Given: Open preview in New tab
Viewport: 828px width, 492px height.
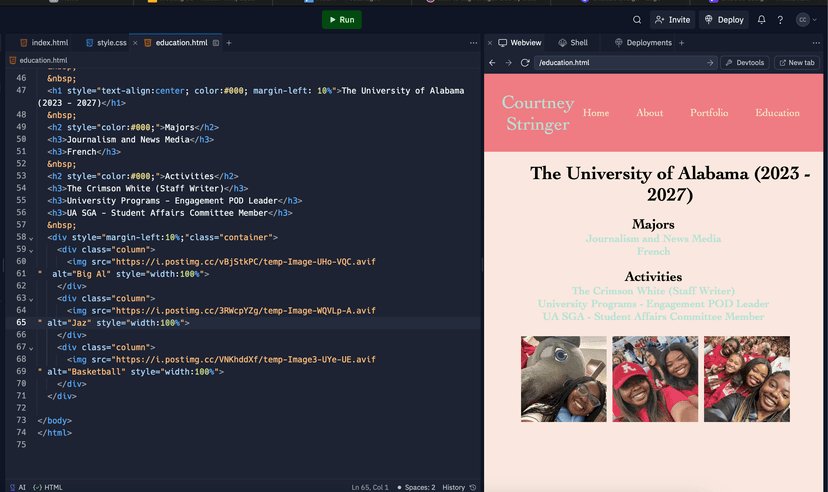Looking at the screenshot, I should (796, 63).
